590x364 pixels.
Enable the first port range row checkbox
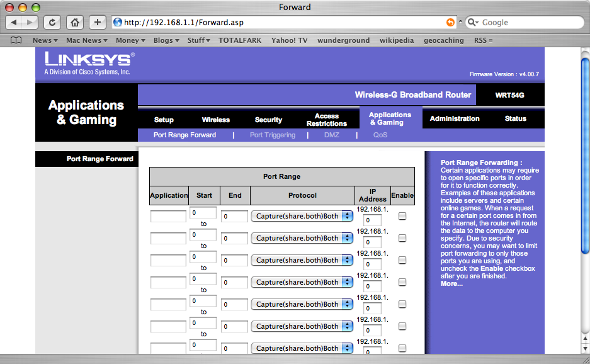pyautogui.click(x=402, y=216)
